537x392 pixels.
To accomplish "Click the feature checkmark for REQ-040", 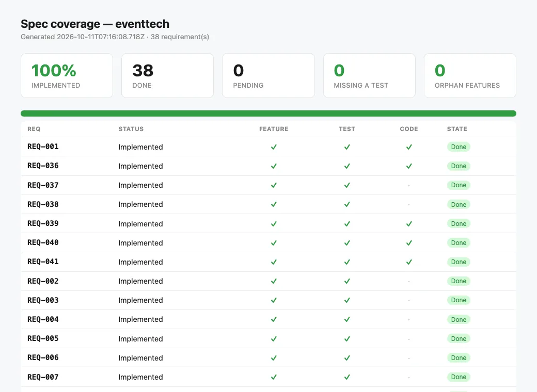I will pos(274,243).
